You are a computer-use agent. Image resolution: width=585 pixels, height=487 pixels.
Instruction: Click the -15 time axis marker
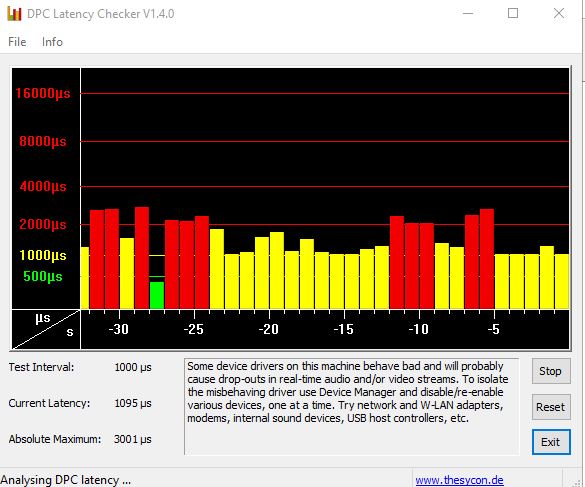coord(343,329)
